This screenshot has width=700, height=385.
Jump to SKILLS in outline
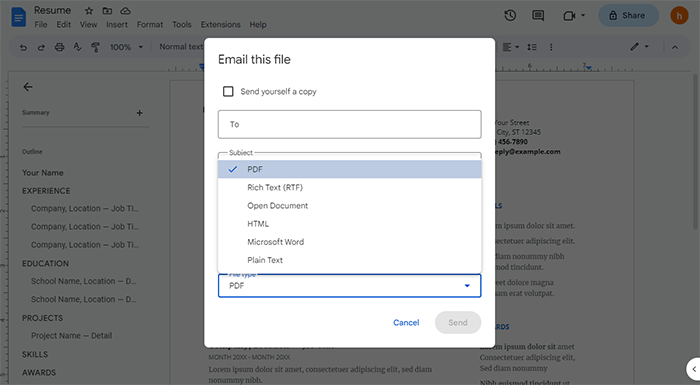[x=35, y=354]
